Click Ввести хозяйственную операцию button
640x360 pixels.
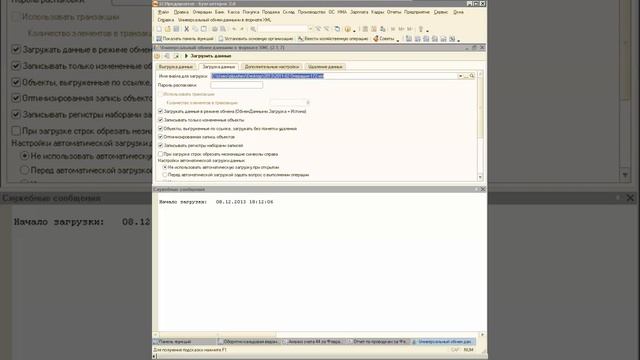333,39
